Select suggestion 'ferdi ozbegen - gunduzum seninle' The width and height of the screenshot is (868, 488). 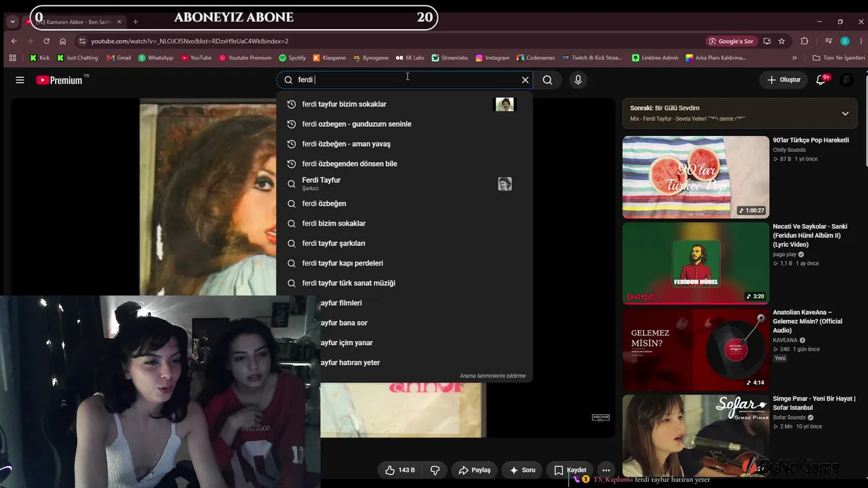coord(404,124)
